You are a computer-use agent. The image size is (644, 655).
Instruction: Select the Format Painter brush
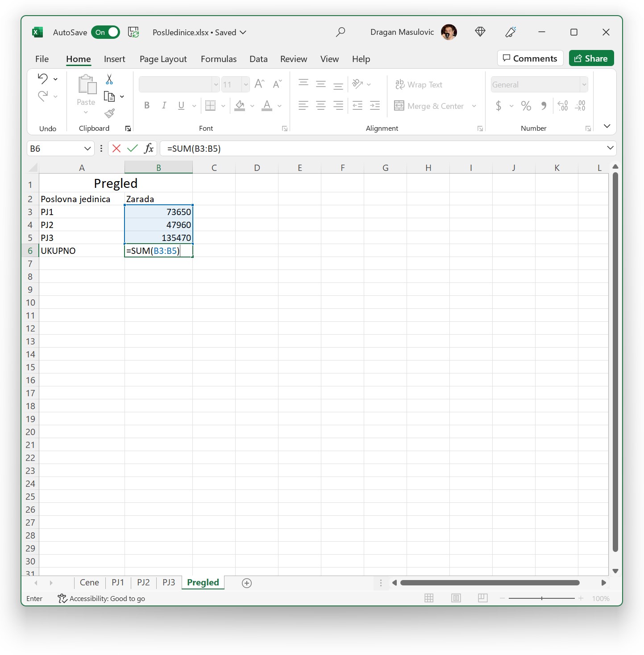tap(109, 113)
